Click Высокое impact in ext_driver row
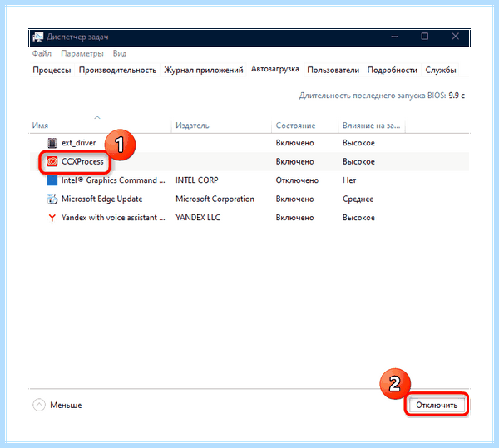 tap(358, 143)
